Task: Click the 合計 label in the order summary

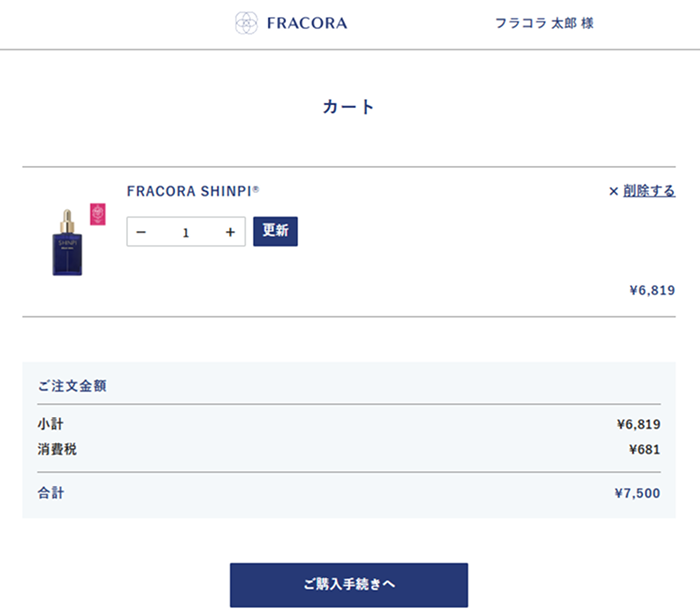Action: (x=51, y=493)
